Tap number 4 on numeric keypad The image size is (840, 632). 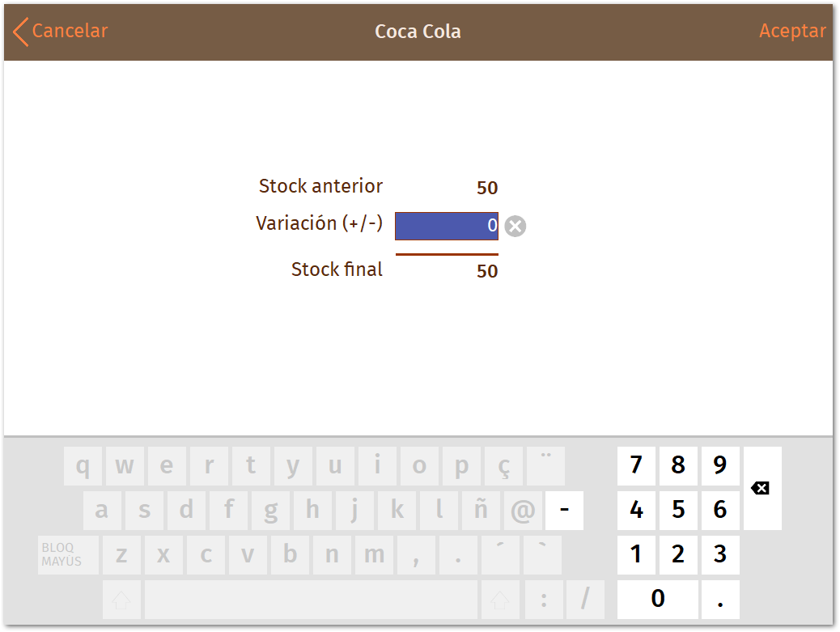(636, 510)
